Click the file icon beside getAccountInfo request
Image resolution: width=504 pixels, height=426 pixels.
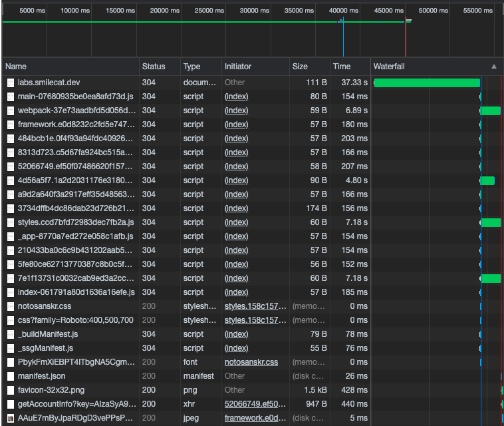(x=10, y=404)
